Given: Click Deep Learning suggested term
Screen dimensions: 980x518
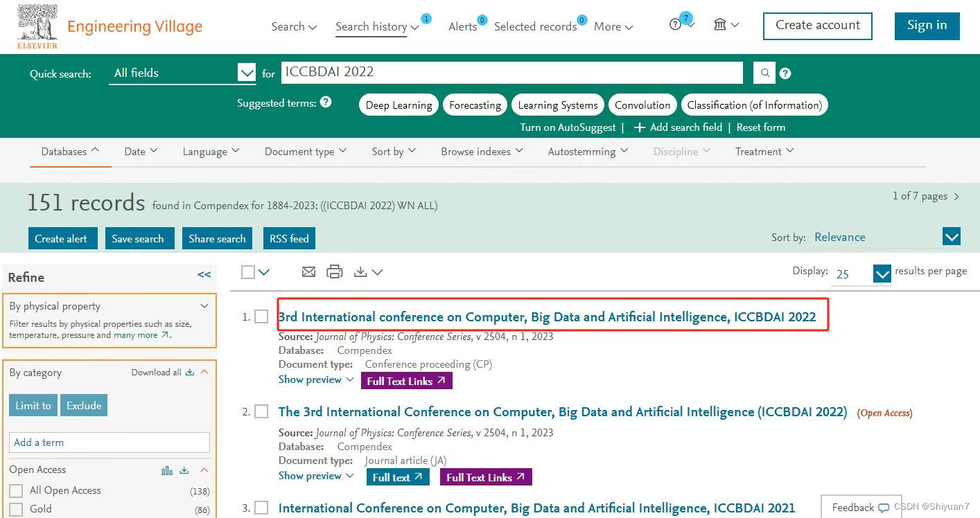Looking at the screenshot, I should click(x=399, y=105).
